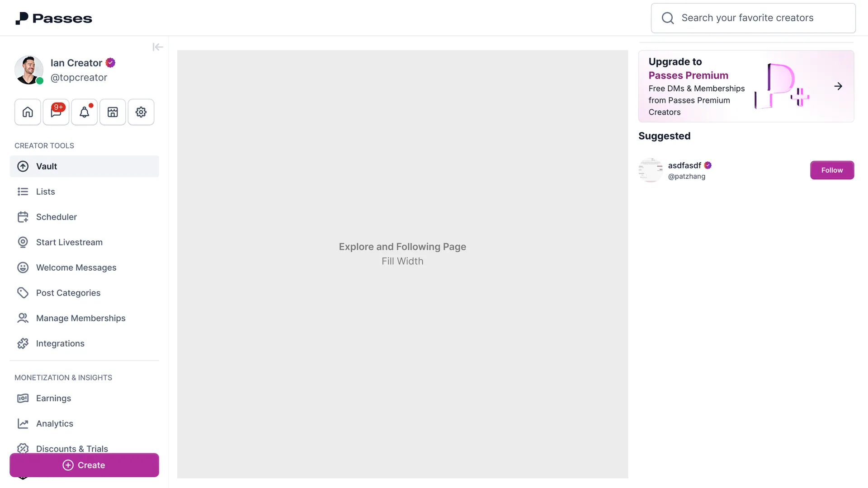Screen dimensions: 868x488
Task: Open messages with 9+ badge
Action: 56,112
